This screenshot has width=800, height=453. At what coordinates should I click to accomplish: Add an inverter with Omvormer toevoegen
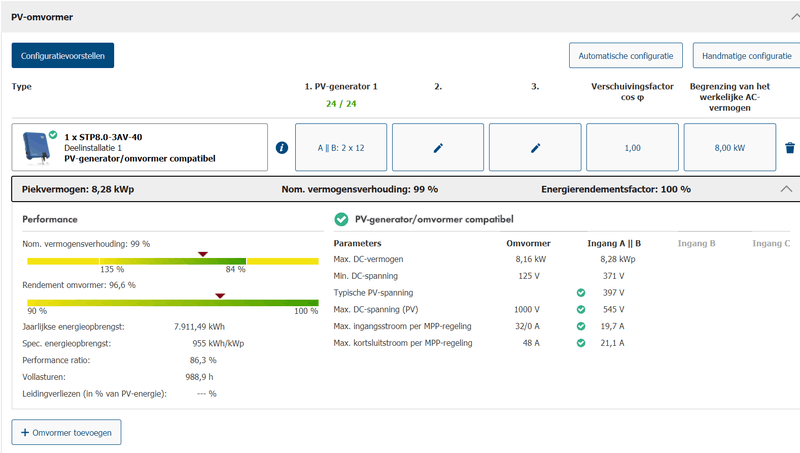pyautogui.click(x=66, y=432)
